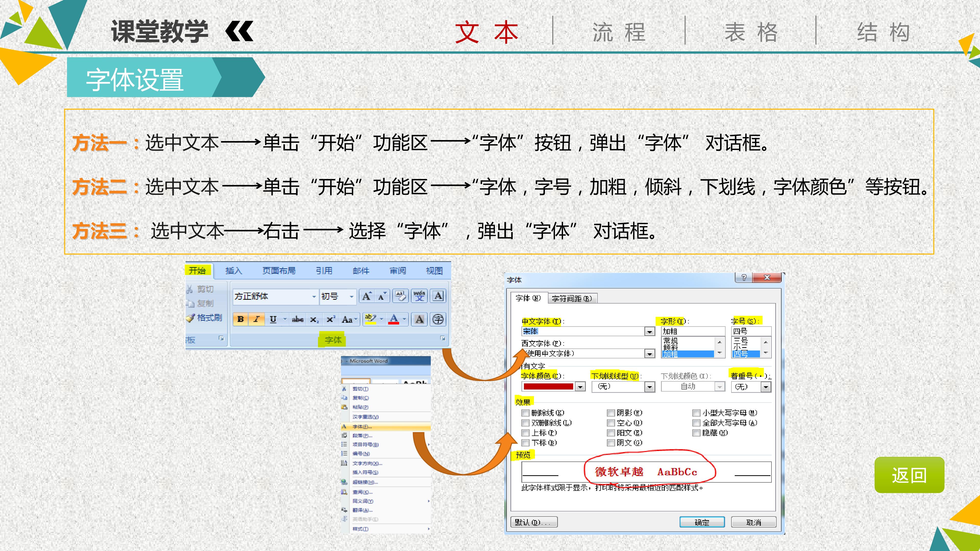Click the superscript x² icon
This screenshot has height=551, width=980.
[x=330, y=319]
